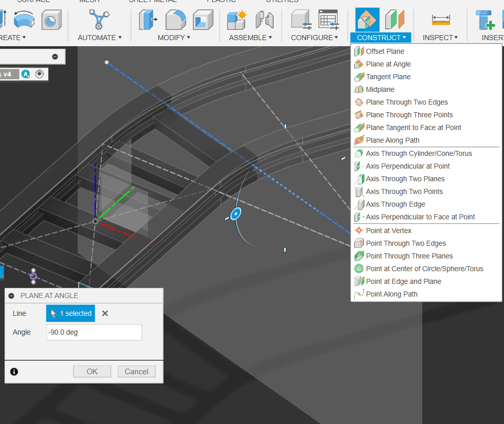504x424 pixels.
Task: Open the Create dropdown
Action: coord(13,38)
